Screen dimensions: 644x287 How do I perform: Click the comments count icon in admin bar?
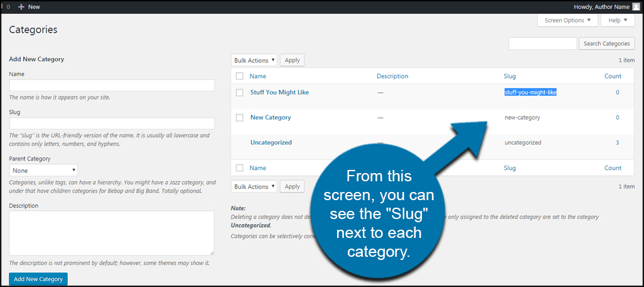[8, 6]
